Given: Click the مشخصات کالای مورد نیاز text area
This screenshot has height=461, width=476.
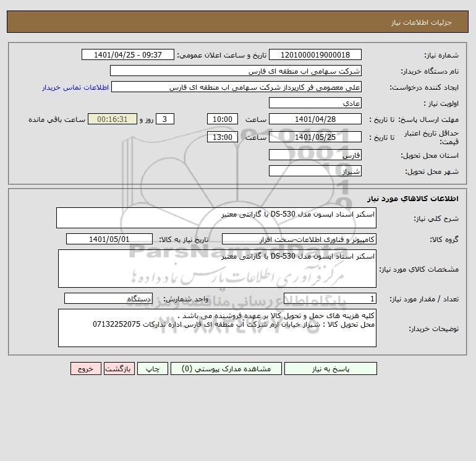Looking at the screenshot, I should click(x=217, y=269).
